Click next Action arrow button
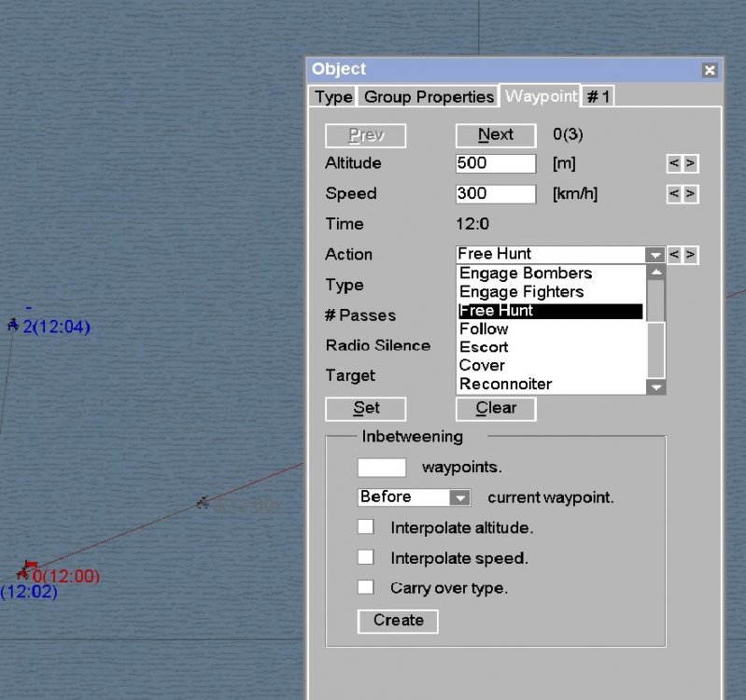This screenshot has width=746, height=700. 690,255
